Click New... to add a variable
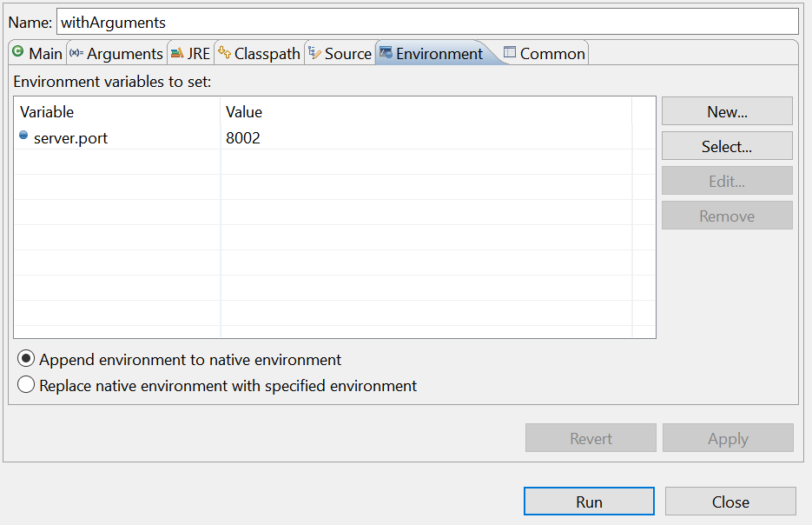 [x=727, y=111]
